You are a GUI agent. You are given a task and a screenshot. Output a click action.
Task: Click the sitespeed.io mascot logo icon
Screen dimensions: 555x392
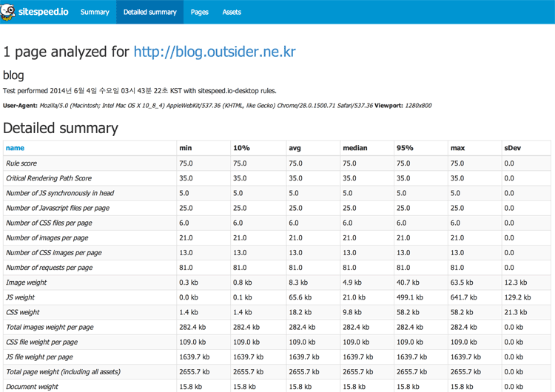(x=8, y=12)
